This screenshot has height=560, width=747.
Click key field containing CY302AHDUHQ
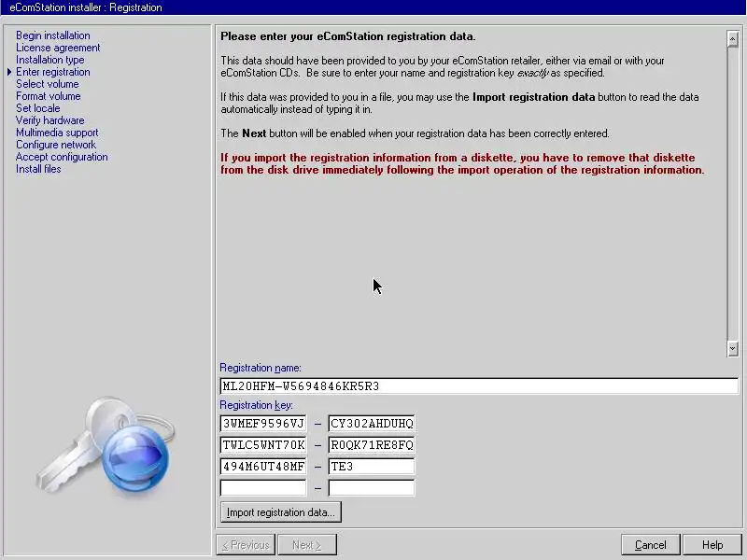pos(372,424)
